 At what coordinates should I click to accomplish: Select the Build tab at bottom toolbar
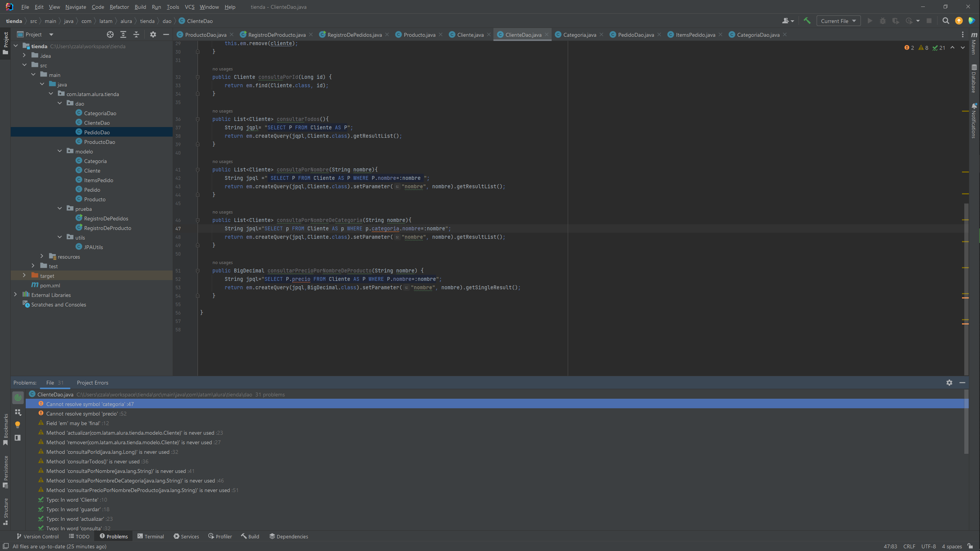252,536
